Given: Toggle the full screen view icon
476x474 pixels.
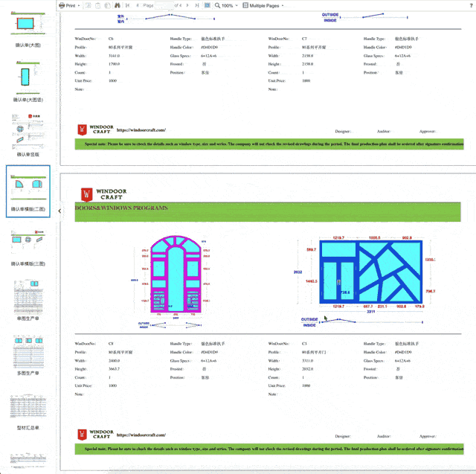Looking at the screenshot, I should click(x=208, y=5).
